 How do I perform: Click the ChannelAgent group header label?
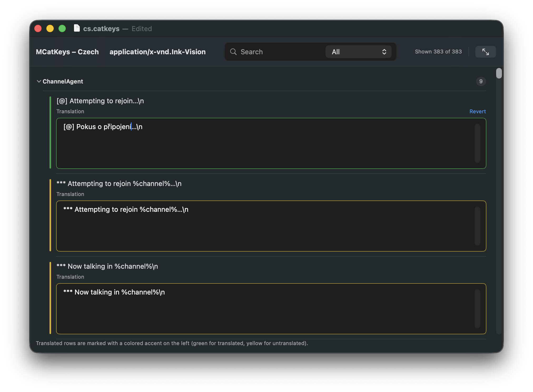(x=63, y=81)
